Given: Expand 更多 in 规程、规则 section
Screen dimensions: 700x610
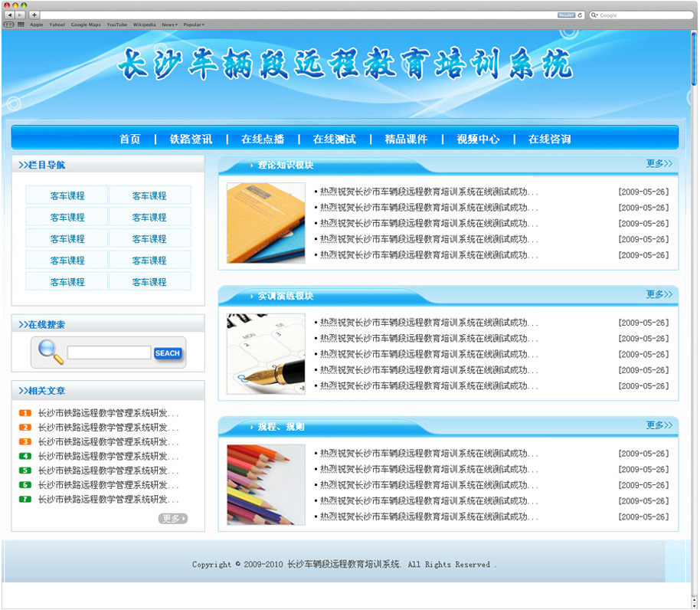Looking at the screenshot, I should (x=659, y=425).
